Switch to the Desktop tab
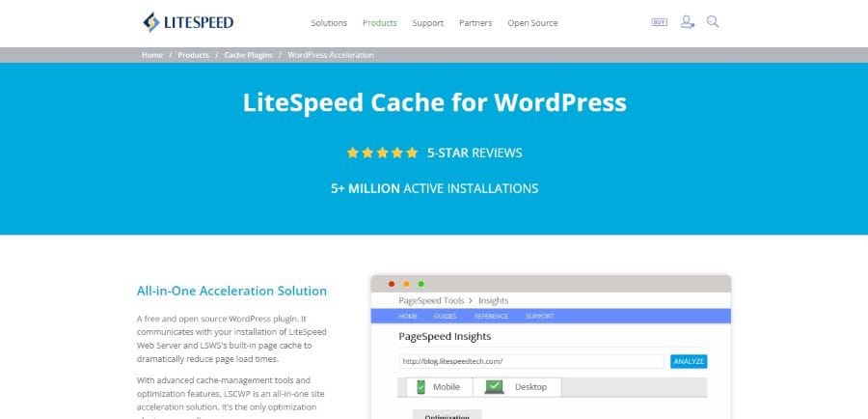Screen dimensions: 868x419 pos(517,387)
